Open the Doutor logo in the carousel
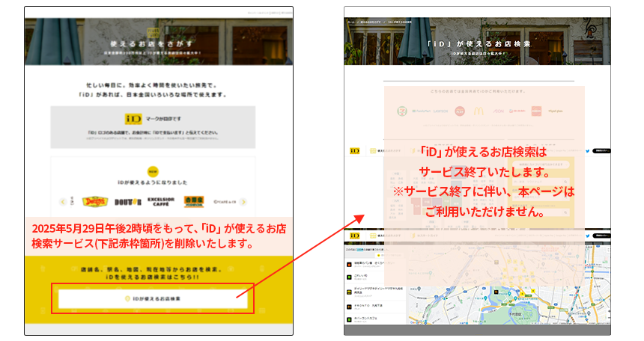This screenshot has height=341, width=644. 128,202
